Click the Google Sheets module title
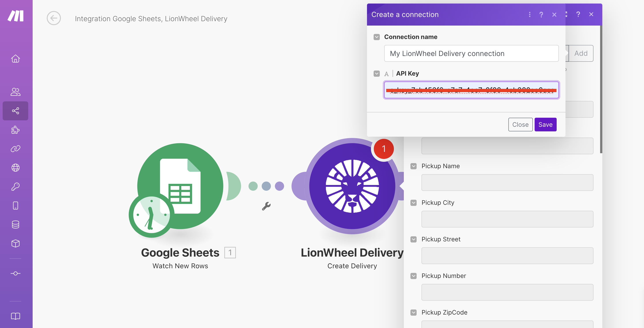This screenshot has height=328, width=644. point(180,253)
